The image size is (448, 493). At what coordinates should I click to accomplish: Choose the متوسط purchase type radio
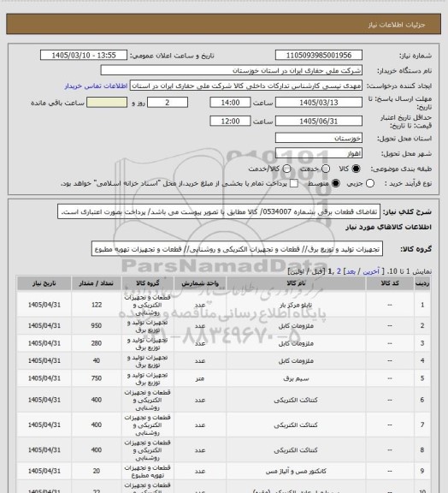(335, 183)
